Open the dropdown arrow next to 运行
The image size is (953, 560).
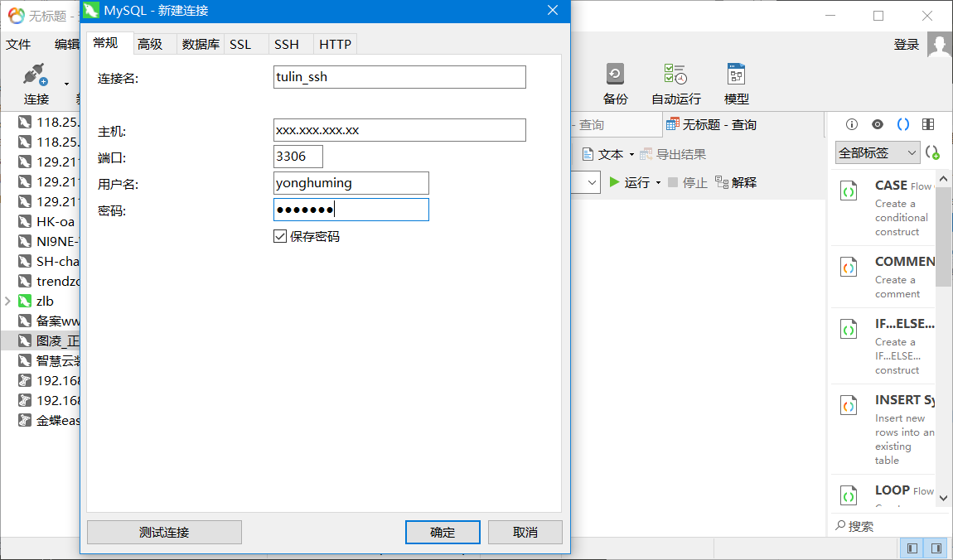[x=658, y=183]
